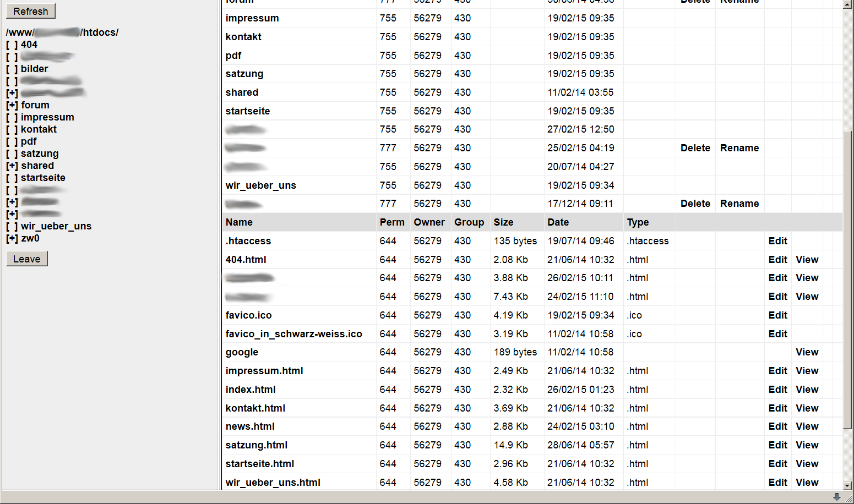The image size is (854, 504).
Task: Expand the zw0 folder in sidebar
Action: pos(12,238)
